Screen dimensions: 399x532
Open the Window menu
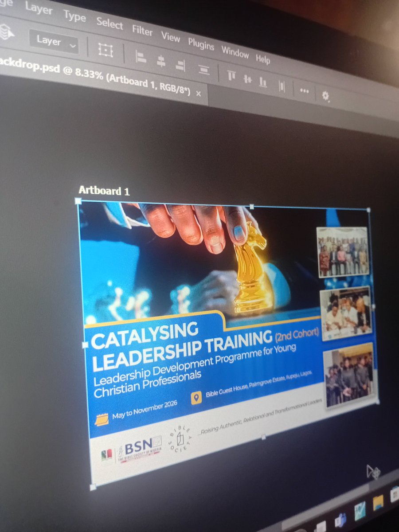point(235,52)
